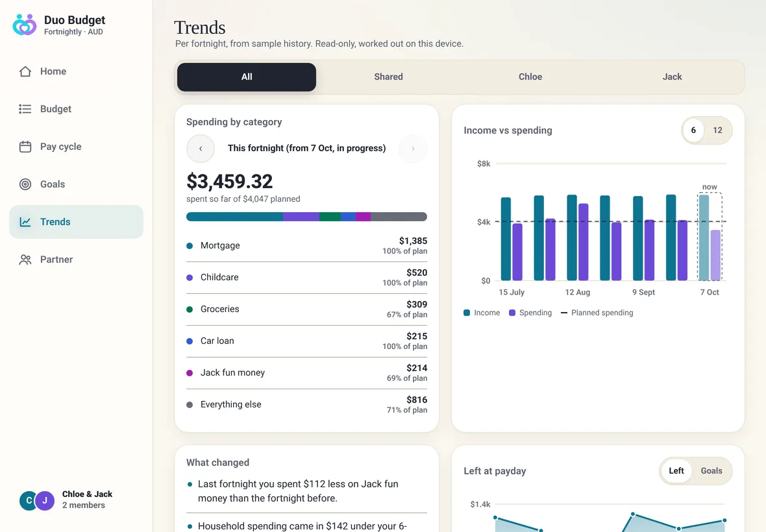
Task: Click the Car loan blue color dot
Action: [x=190, y=341]
